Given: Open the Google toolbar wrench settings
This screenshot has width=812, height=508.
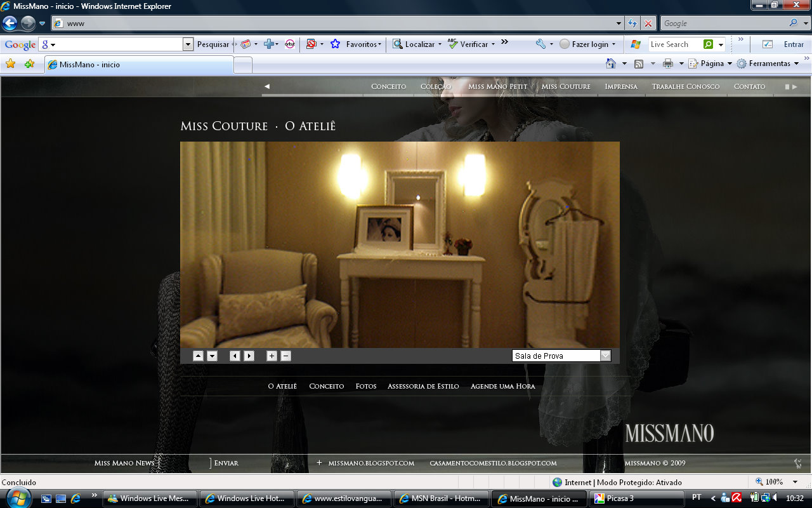Looking at the screenshot, I should 540,44.
